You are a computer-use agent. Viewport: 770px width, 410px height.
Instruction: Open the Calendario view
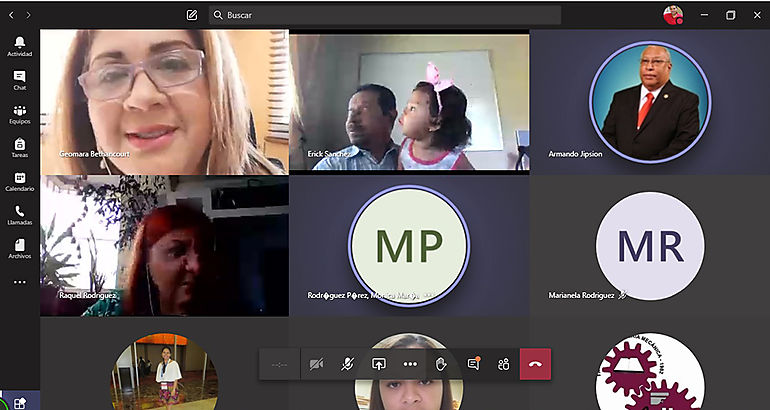click(20, 182)
